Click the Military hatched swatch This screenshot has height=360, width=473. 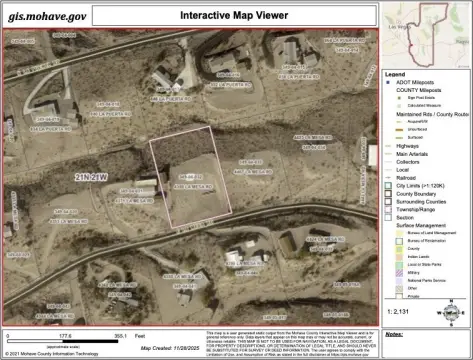click(x=399, y=273)
